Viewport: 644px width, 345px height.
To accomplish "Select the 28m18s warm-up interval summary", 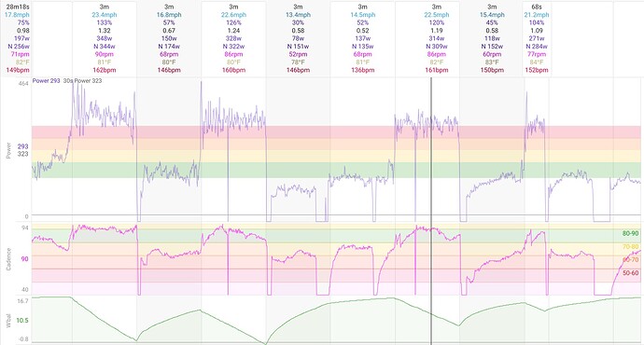I will (17, 38).
